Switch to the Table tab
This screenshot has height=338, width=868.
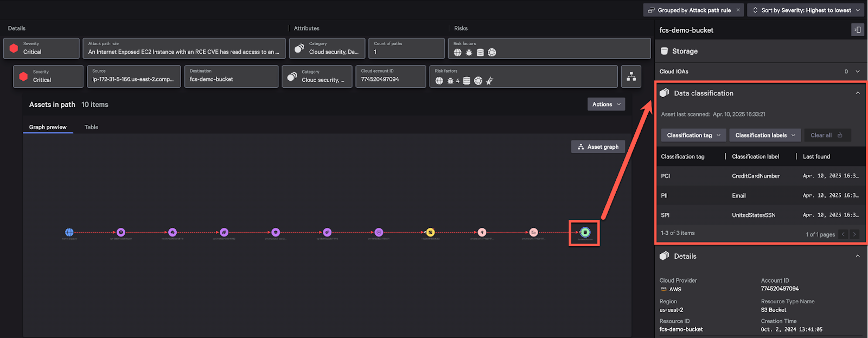coord(91,127)
